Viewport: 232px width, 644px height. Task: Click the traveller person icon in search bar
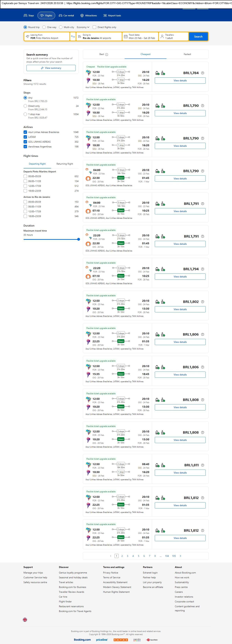(162, 36)
